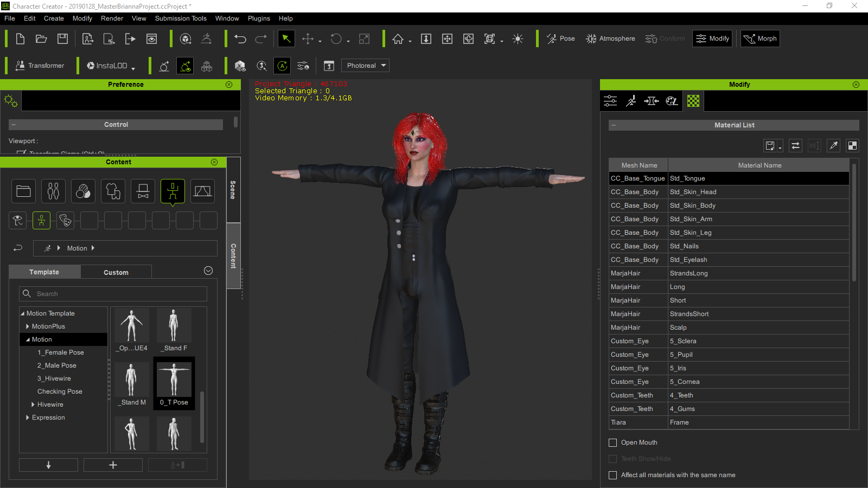Image resolution: width=868 pixels, height=488 pixels.
Task: Open the Atmosphere settings
Action: click(610, 38)
